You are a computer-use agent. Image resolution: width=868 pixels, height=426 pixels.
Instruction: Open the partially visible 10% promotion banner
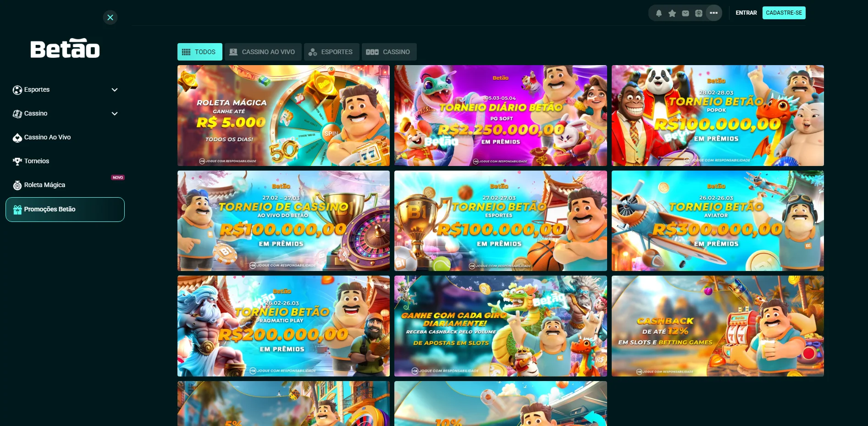[501, 404]
